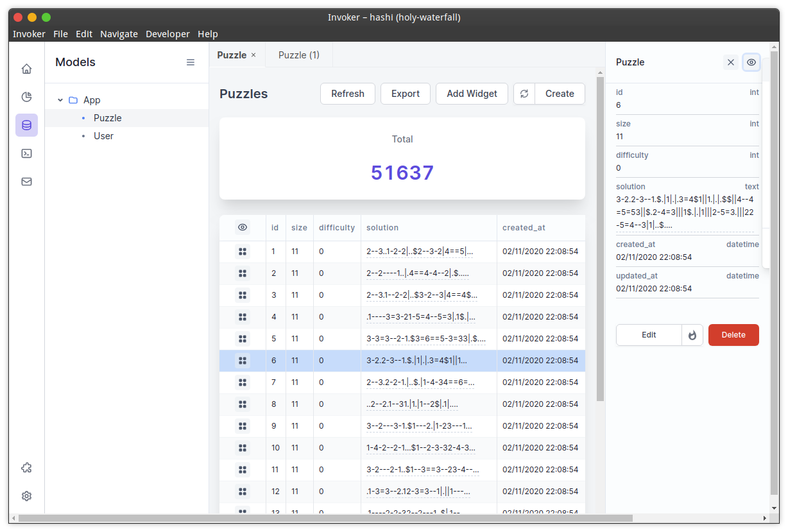Viewport: 788px width, 532px height.
Task: Open the Developer menu
Action: tap(167, 33)
